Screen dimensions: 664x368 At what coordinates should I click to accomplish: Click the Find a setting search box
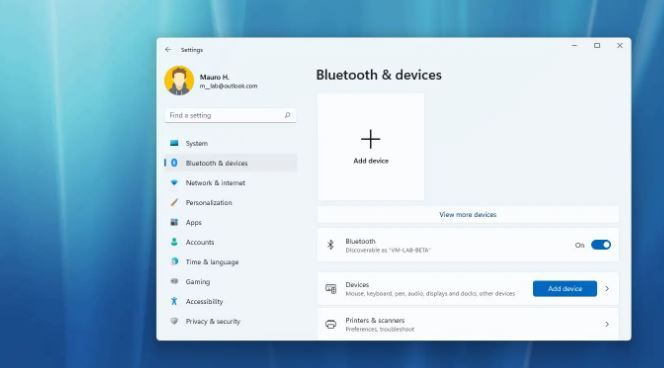tap(230, 115)
